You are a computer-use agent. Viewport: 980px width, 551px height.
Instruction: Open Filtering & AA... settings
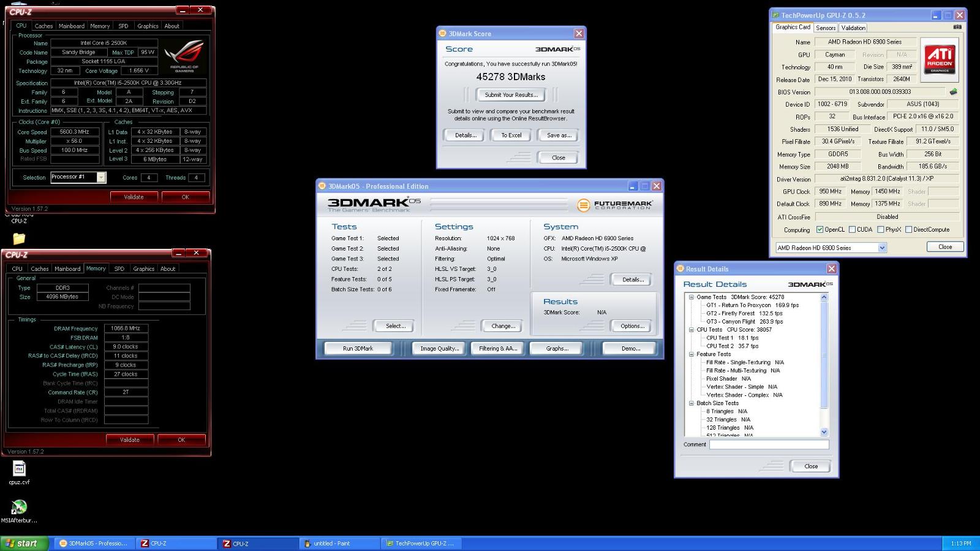(x=498, y=348)
